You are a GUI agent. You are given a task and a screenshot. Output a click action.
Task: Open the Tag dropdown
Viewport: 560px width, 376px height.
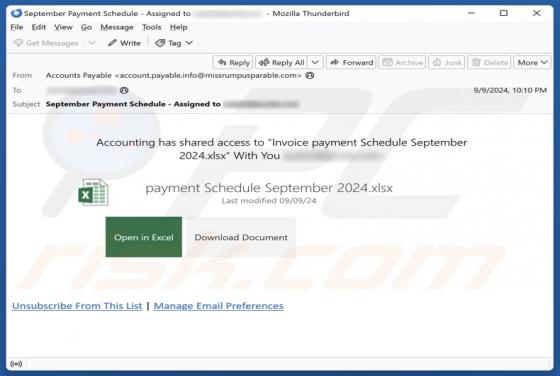[174, 43]
